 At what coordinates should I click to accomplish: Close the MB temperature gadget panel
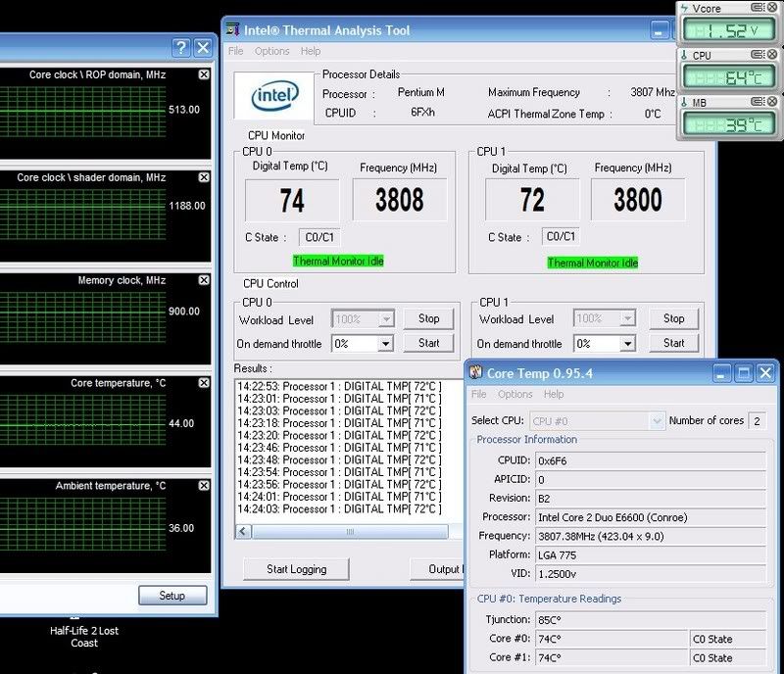[772, 102]
